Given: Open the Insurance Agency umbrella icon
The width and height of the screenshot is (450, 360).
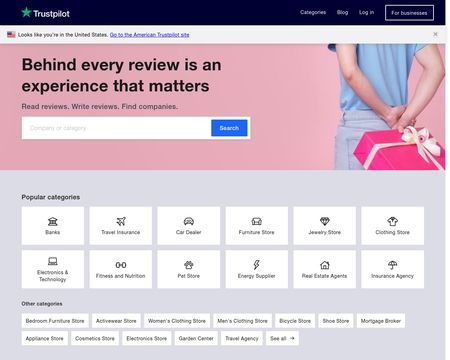Looking at the screenshot, I should coord(392,265).
